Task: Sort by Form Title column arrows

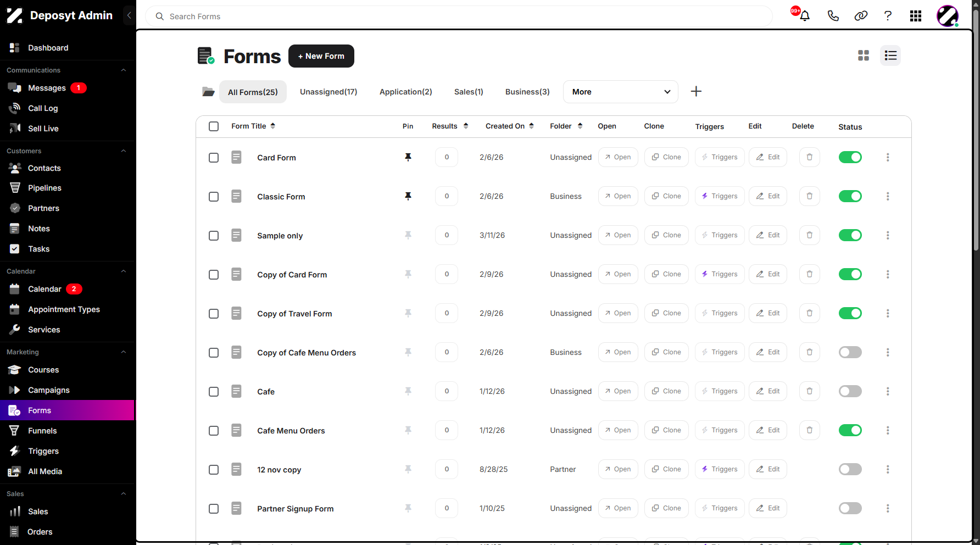Action: click(x=272, y=126)
